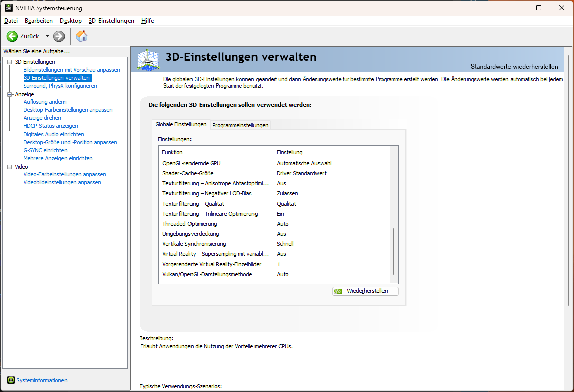
Task: Open Digitales Audio einrichten
Action: pyautogui.click(x=53, y=134)
